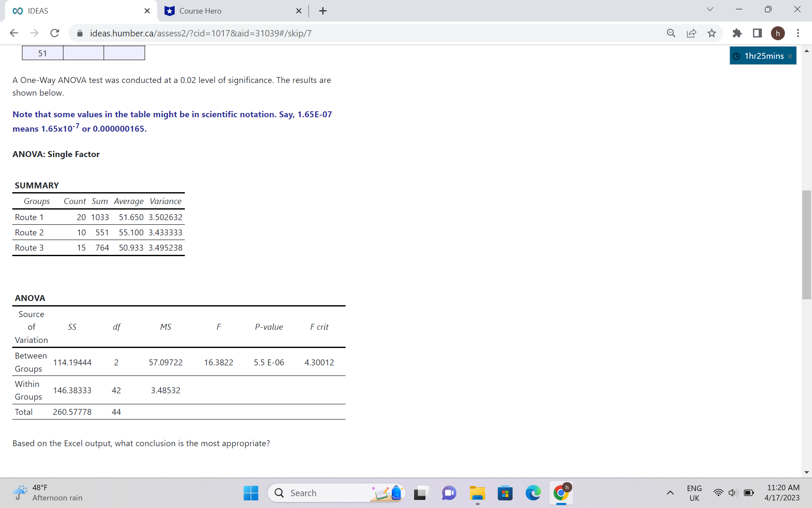Toggle the browser side panel icon
The height and width of the screenshot is (508, 812).
point(757,33)
